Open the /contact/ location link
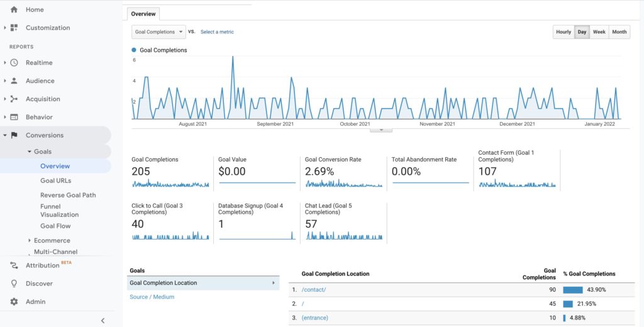 pyautogui.click(x=314, y=290)
